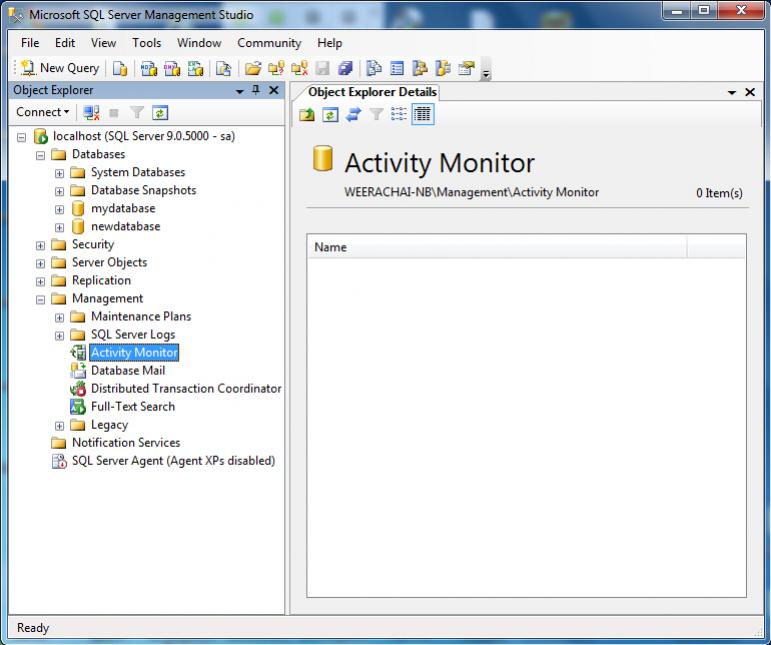Click the Stop icon in Object Explorer
Viewport: 771px width, 645px height.
pos(114,113)
